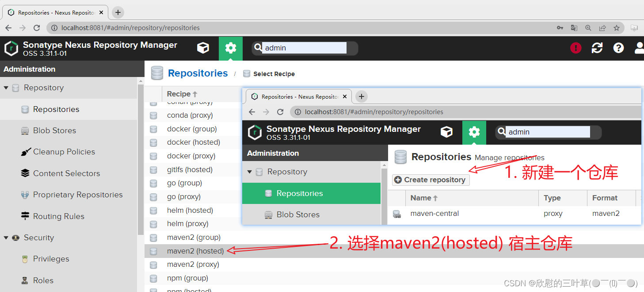The image size is (644, 292).
Task: Select Repositories in inset window sidebar
Action: pos(312,193)
